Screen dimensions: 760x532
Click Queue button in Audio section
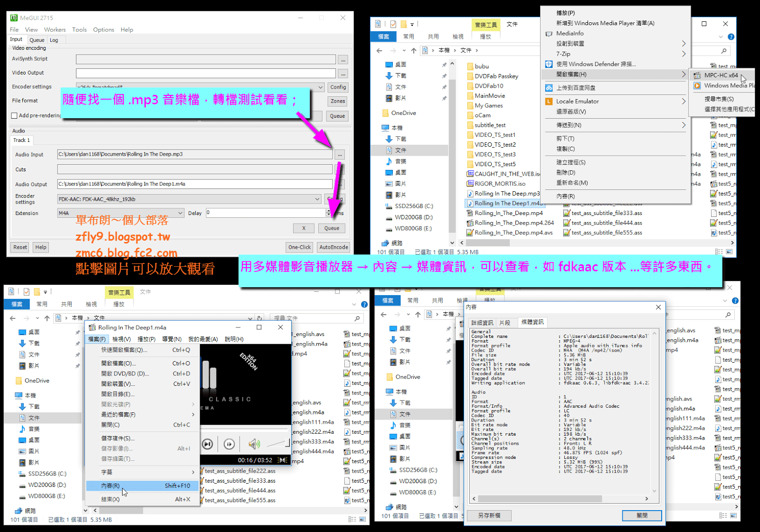coord(332,228)
